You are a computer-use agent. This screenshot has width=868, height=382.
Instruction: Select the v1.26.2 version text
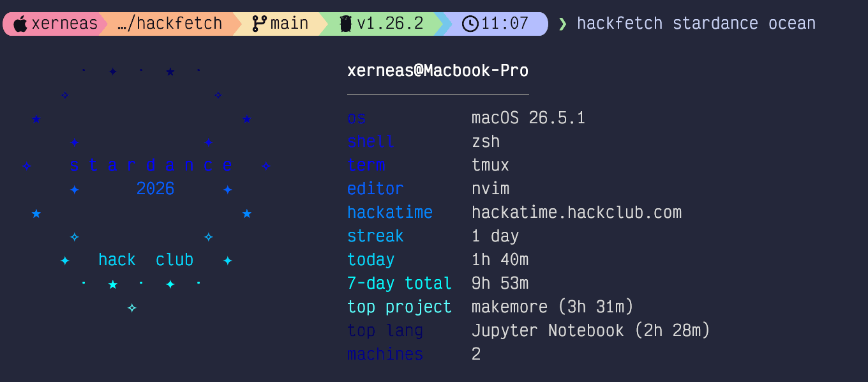coord(390,24)
